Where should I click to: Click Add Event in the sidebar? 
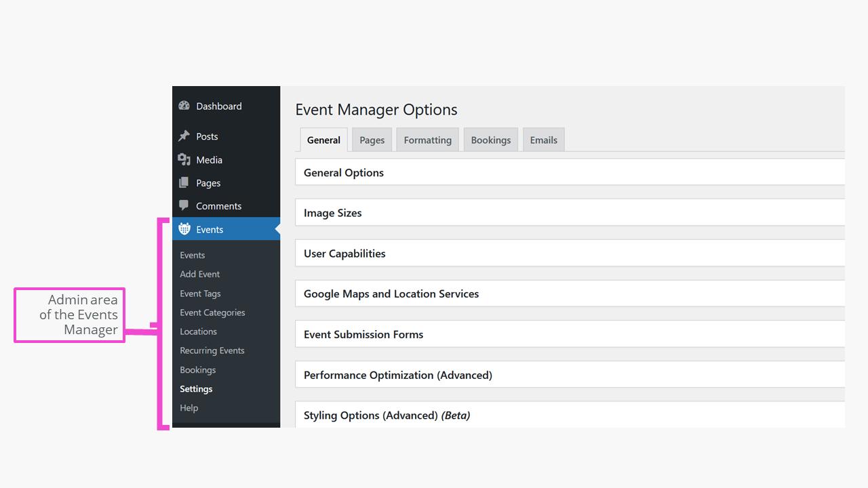199,274
